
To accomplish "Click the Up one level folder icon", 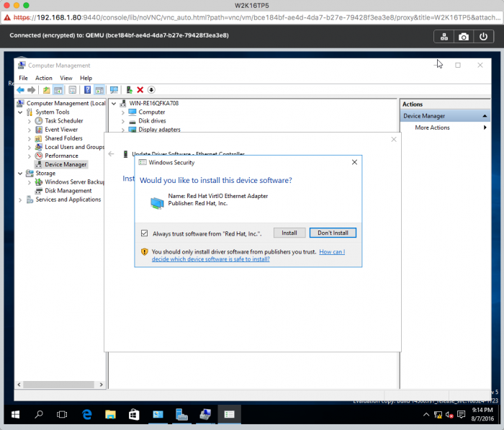I will click(x=47, y=90).
